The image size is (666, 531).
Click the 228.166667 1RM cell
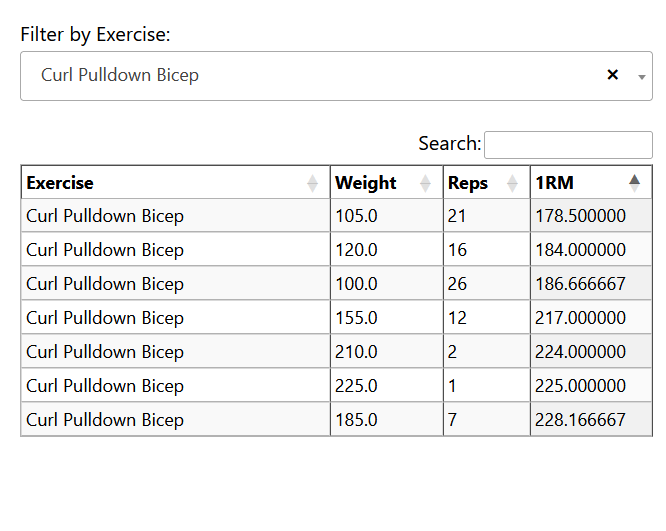tap(591, 420)
